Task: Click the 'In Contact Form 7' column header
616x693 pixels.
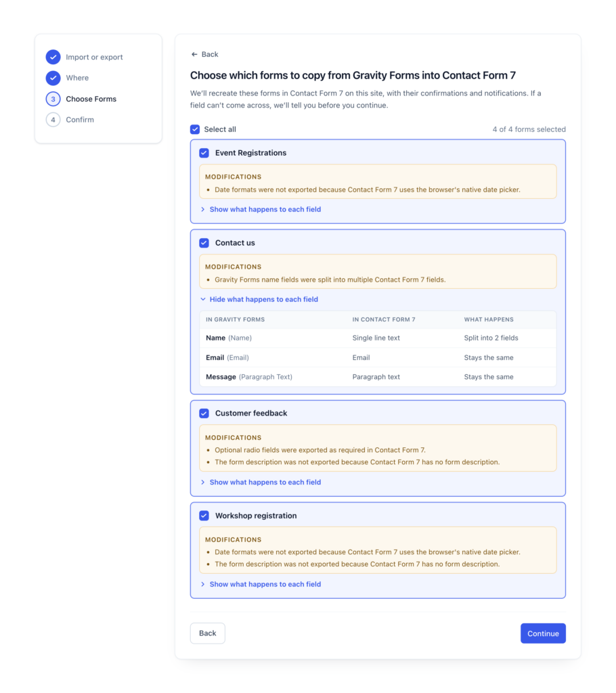Action: [x=384, y=319]
